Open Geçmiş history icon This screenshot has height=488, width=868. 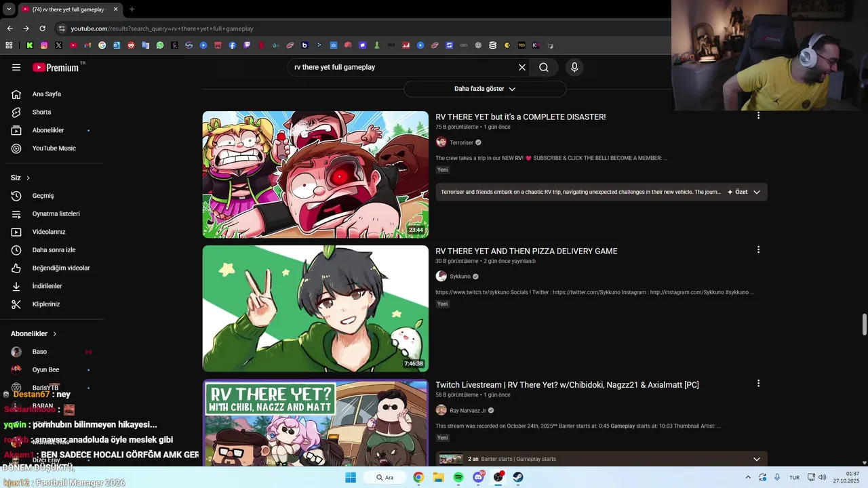click(16, 196)
